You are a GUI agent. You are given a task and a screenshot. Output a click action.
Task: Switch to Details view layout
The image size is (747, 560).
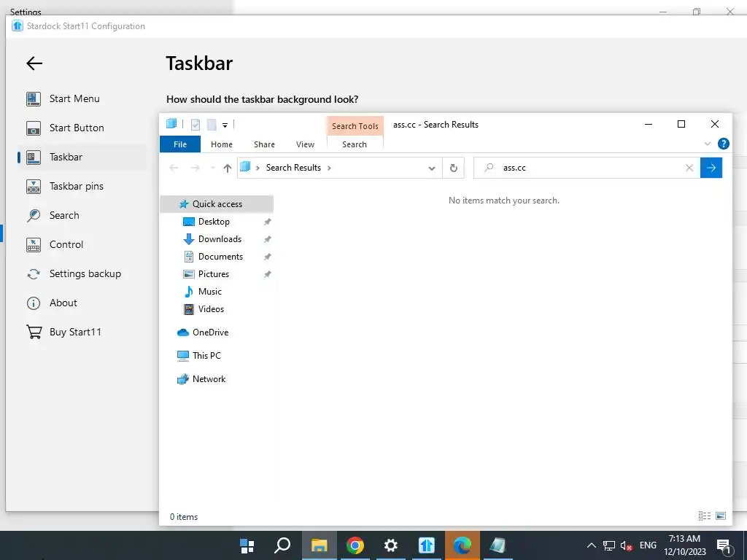(705, 516)
